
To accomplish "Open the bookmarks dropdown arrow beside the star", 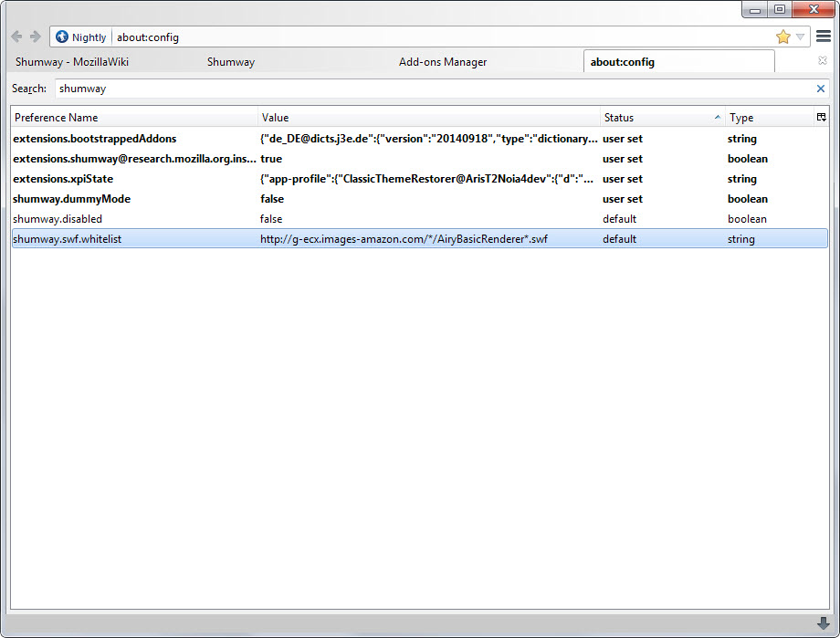I will [800, 37].
